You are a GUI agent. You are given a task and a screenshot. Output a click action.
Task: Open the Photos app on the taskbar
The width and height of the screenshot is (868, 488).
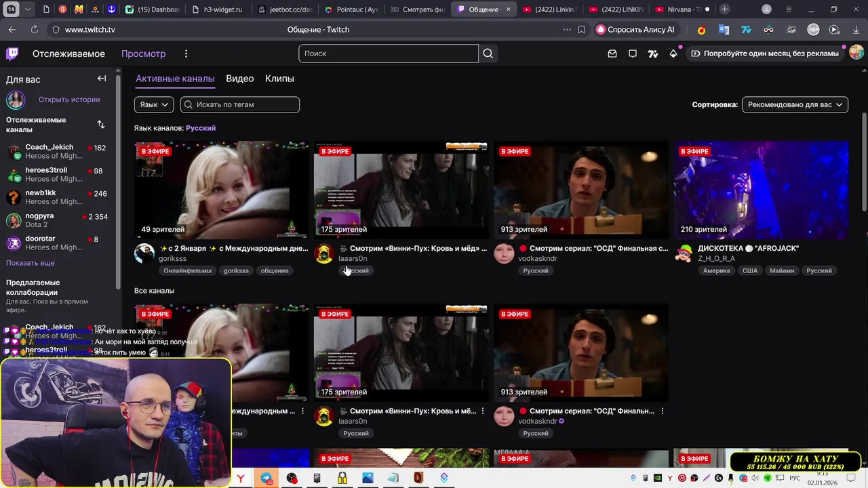368,478
